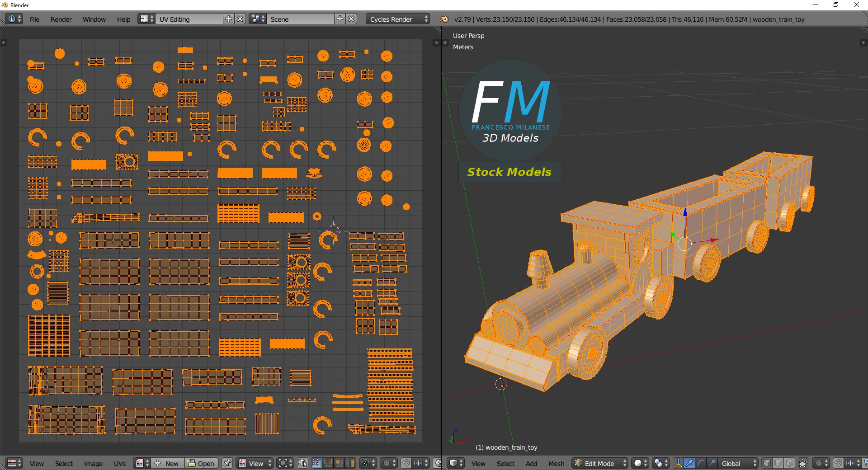The width and height of the screenshot is (868, 470).
Task: Open the Global transform orientation dropdown
Action: 738,463
